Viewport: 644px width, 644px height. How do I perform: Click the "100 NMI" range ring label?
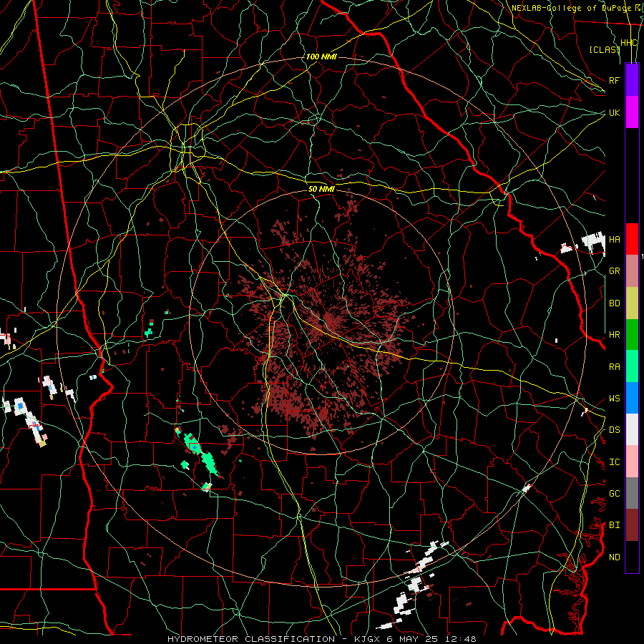(321, 57)
